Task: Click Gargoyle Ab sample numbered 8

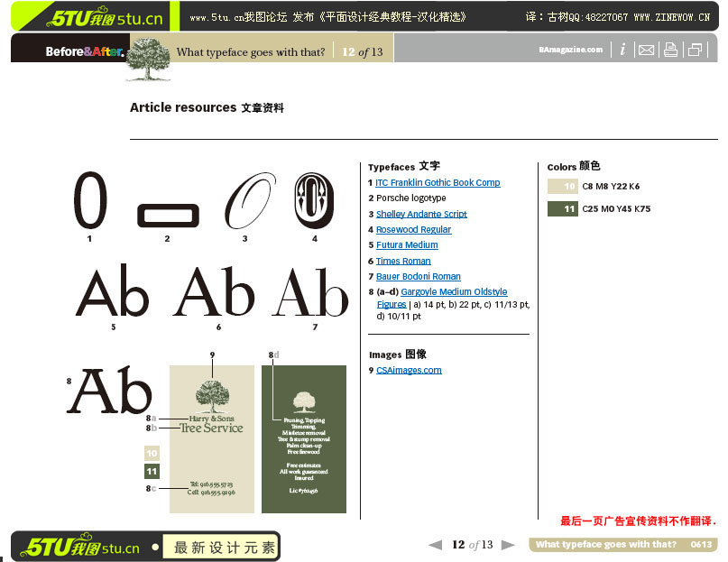Action: point(109,390)
